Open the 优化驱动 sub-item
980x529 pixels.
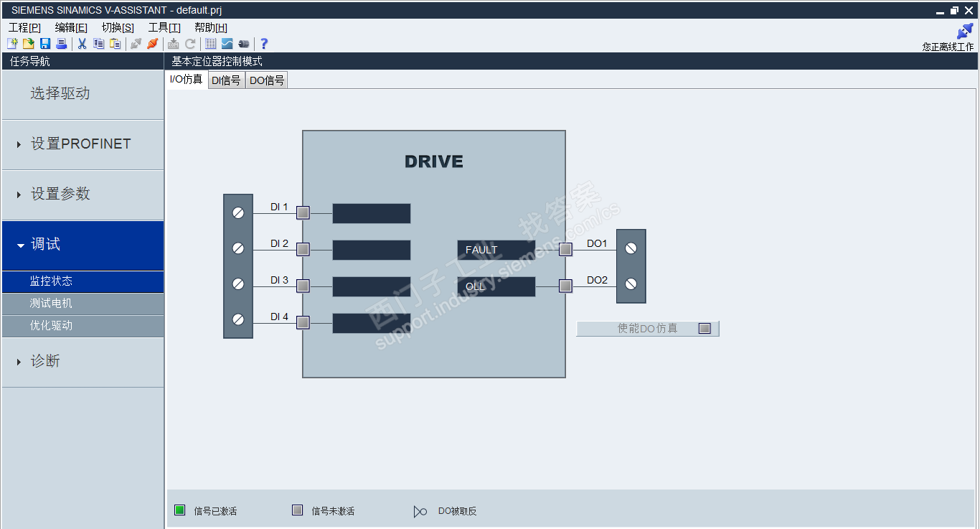(x=83, y=326)
